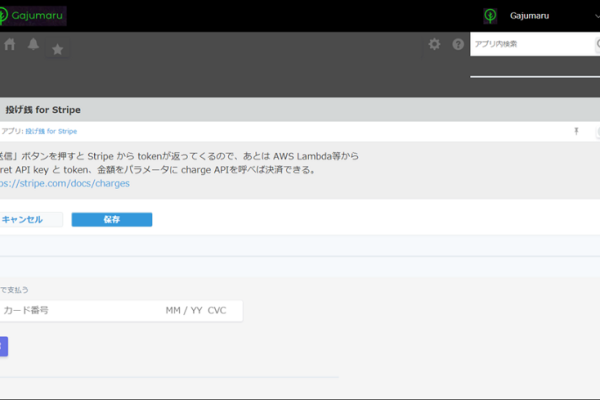Click the Gajumaru logo at top left
The height and width of the screenshot is (400, 600).
(42, 15)
